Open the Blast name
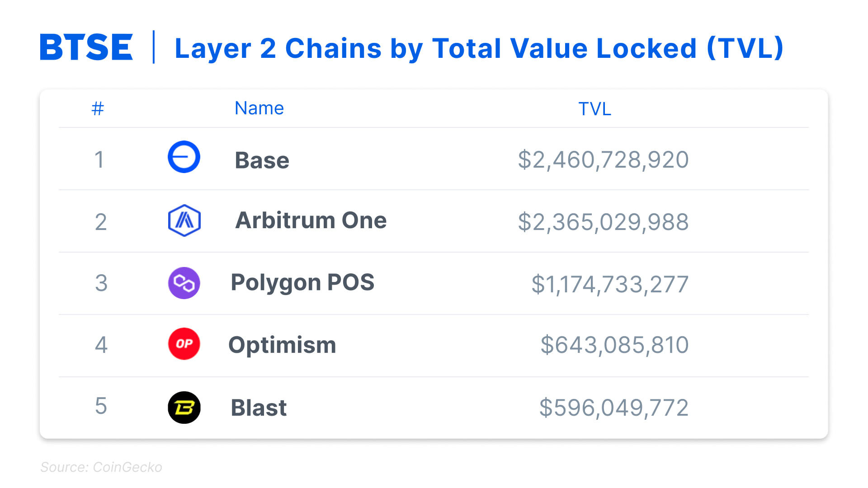The width and height of the screenshot is (868, 488). point(259,408)
